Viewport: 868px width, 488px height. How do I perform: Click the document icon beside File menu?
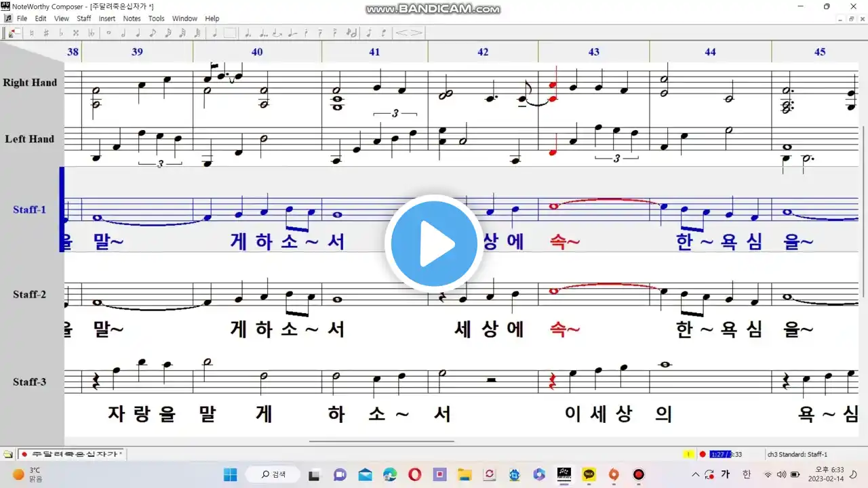point(7,18)
